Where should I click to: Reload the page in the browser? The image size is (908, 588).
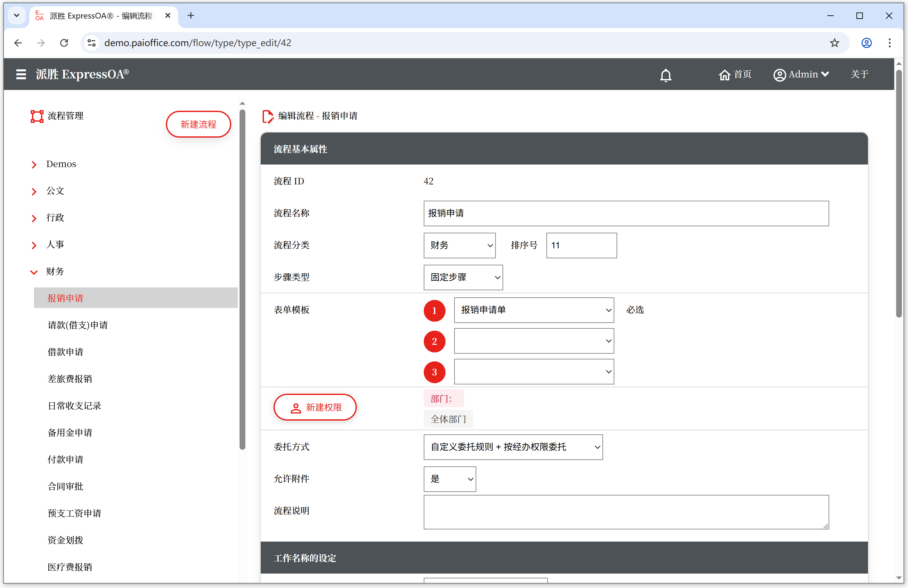coord(64,43)
